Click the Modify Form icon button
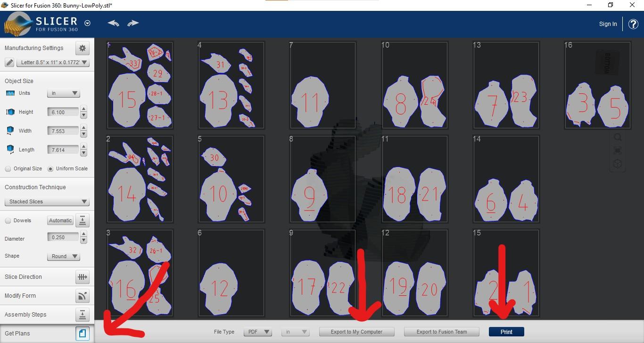The height and width of the screenshot is (343, 644). pyautogui.click(x=83, y=296)
